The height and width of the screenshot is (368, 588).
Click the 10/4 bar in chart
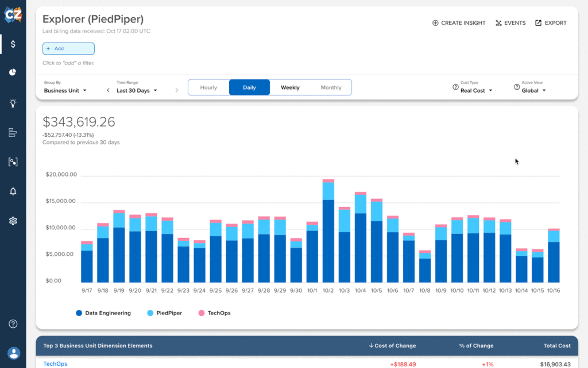tap(361, 237)
